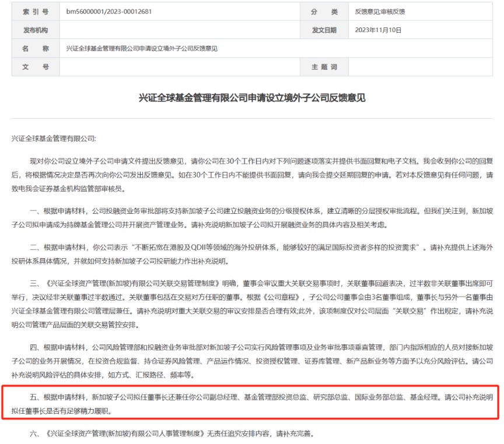Click the intro paragraph starting 现对你公司设立境外子公司
The width and height of the screenshot is (504, 444).
pos(252,175)
